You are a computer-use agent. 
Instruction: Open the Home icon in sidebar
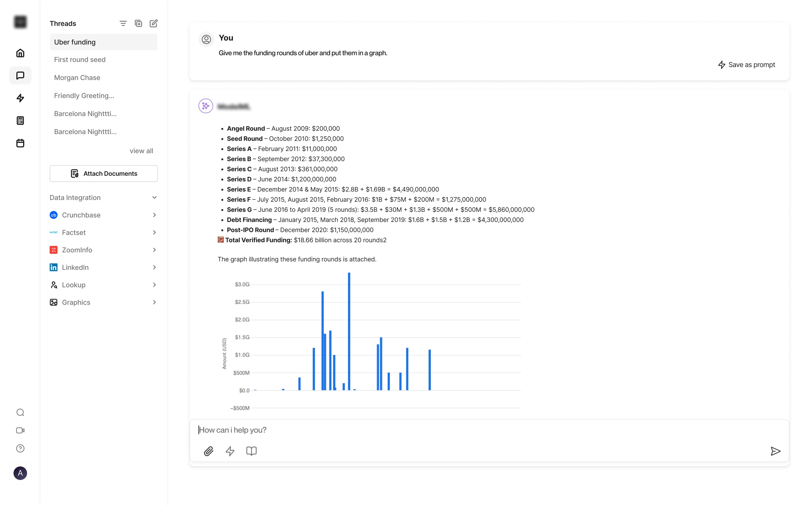[x=20, y=53]
